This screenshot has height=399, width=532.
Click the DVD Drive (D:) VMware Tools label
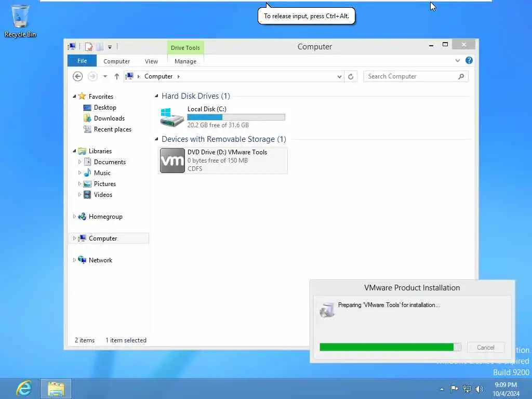coord(228,152)
